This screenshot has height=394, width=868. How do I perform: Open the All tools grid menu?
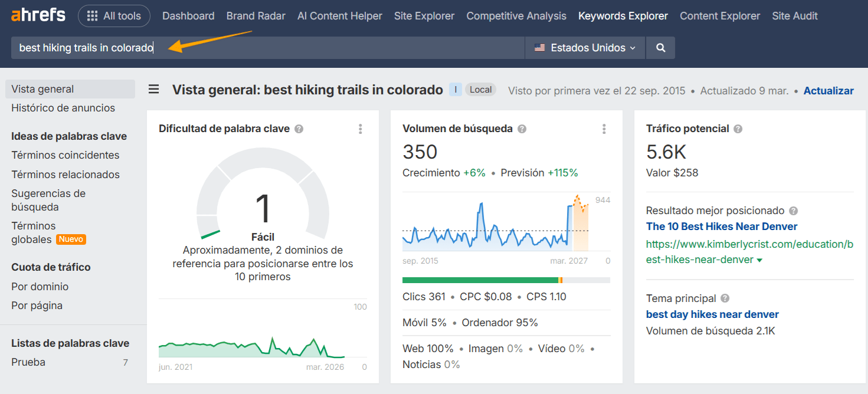pyautogui.click(x=114, y=16)
